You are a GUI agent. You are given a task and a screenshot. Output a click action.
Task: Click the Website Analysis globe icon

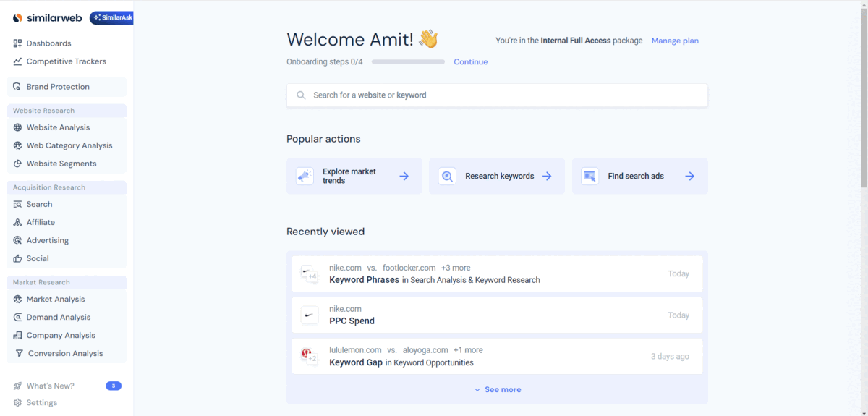coord(17,127)
